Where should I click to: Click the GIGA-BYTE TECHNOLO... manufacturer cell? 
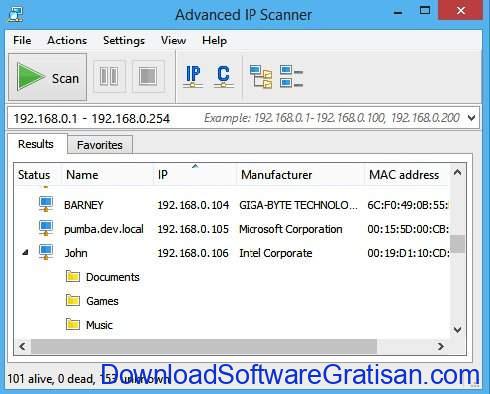[298, 205]
